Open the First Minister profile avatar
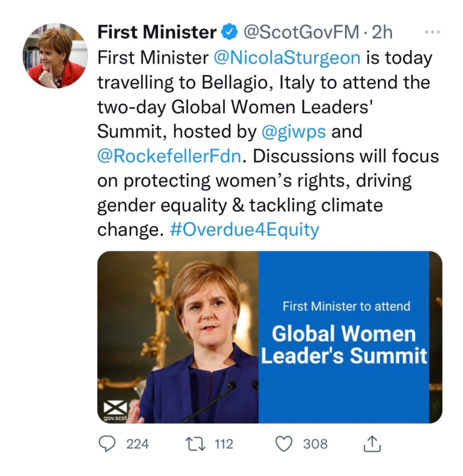The image size is (463, 476). (55, 56)
